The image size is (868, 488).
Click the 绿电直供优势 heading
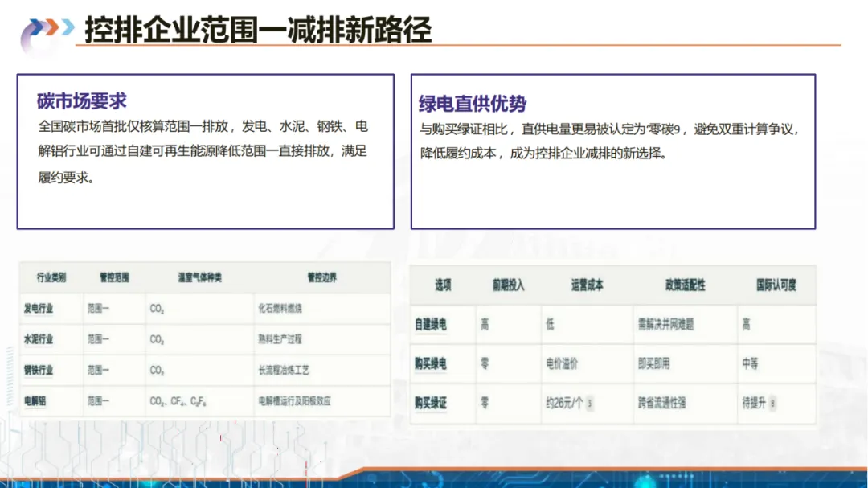pyautogui.click(x=473, y=104)
